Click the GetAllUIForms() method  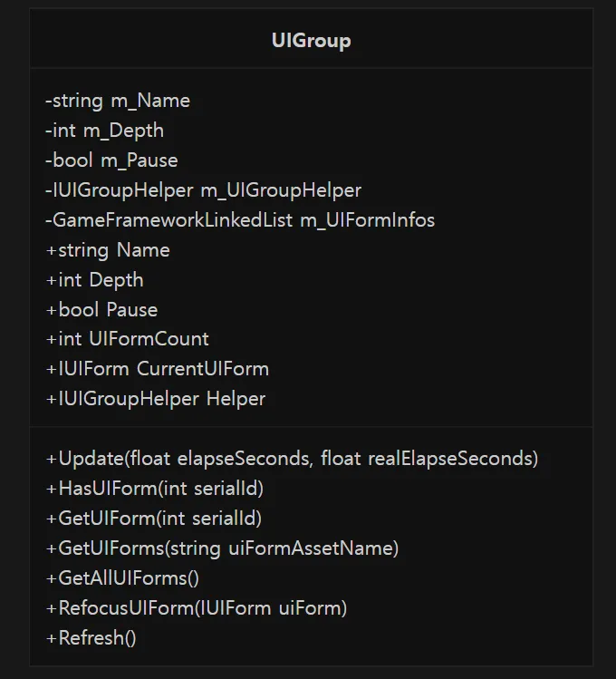(122, 578)
